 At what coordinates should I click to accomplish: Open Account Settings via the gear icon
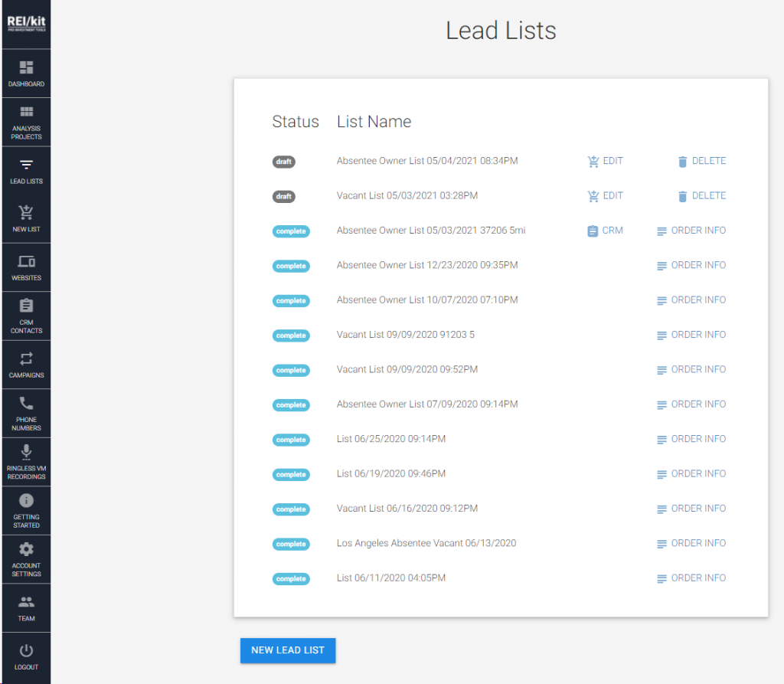point(26,558)
